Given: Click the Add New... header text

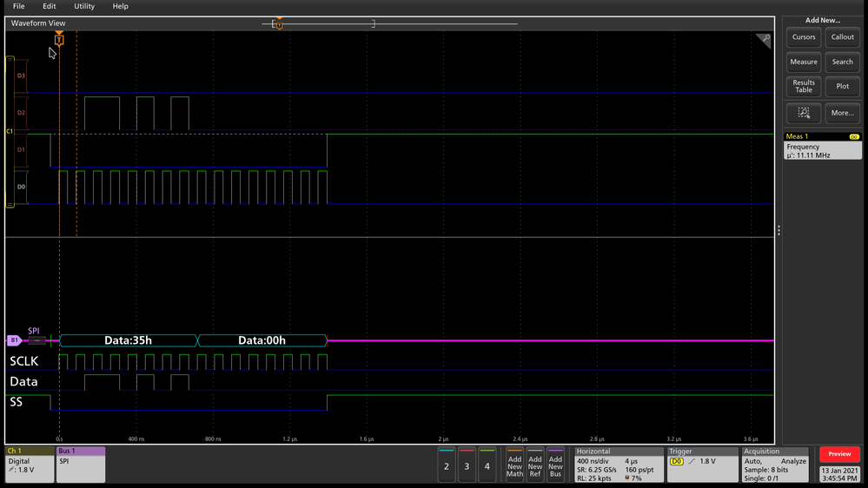Looking at the screenshot, I should point(823,20).
